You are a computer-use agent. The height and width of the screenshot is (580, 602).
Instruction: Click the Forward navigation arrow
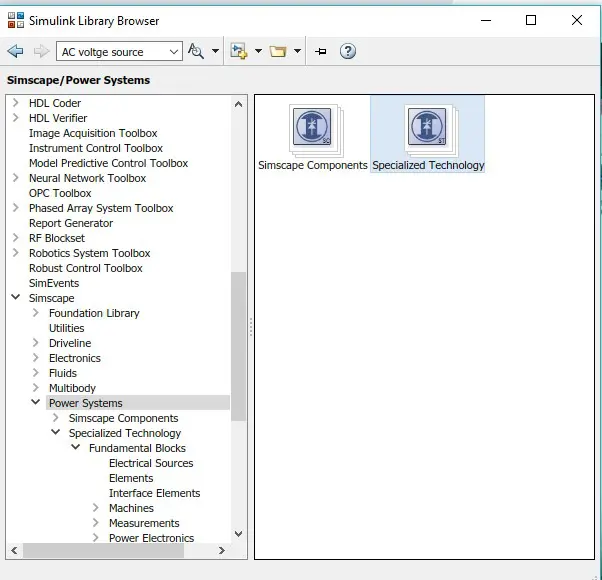point(41,51)
